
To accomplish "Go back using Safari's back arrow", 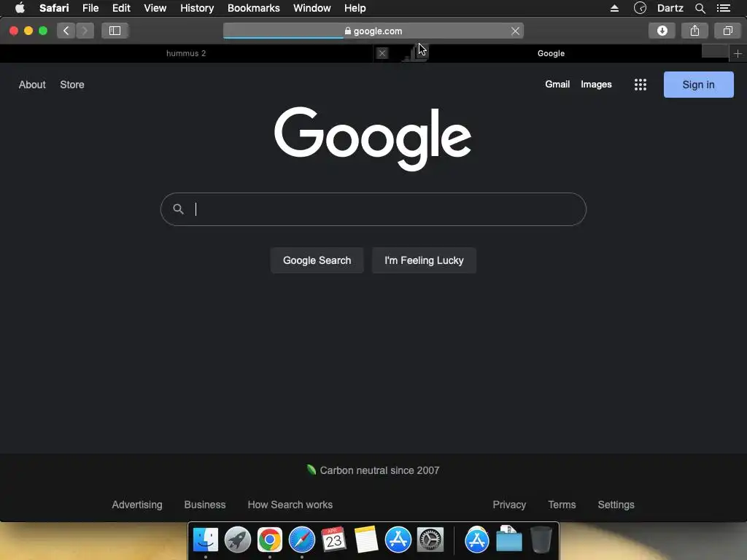I will pos(66,31).
